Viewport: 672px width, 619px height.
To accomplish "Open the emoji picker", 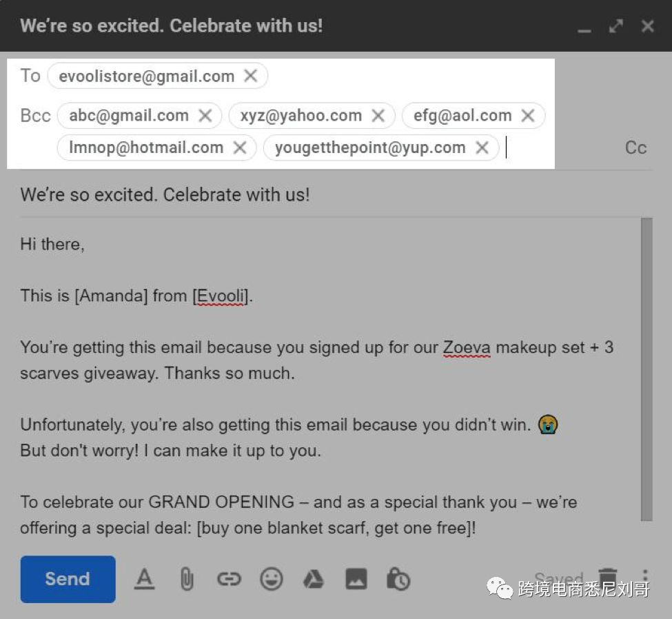I will (x=272, y=579).
